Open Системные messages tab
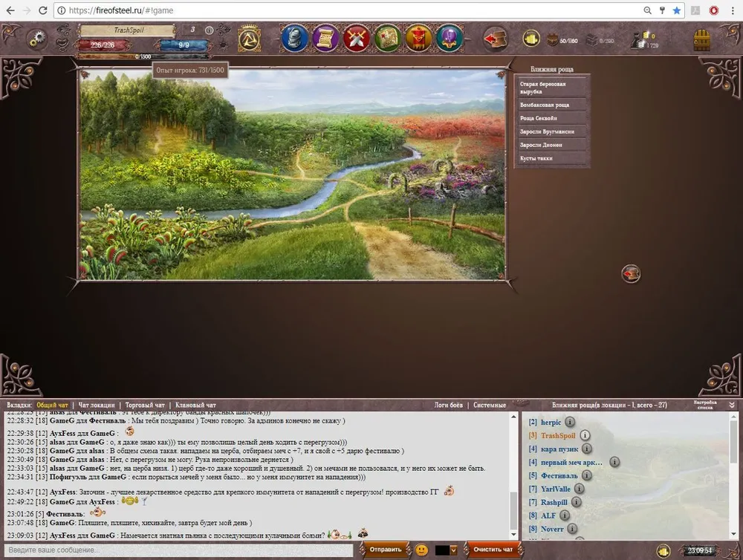 [490, 405]
